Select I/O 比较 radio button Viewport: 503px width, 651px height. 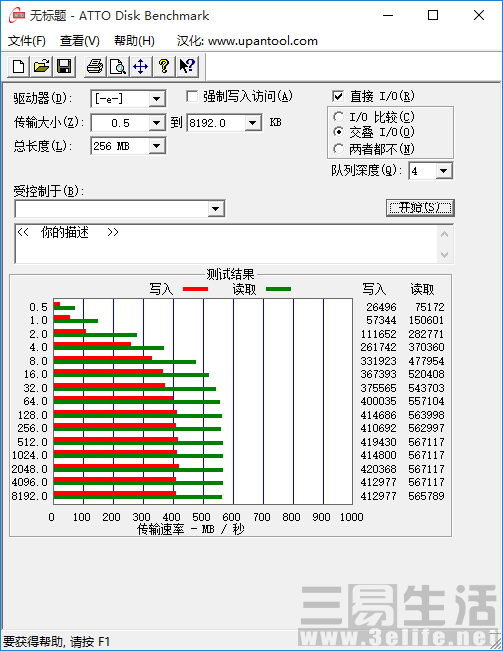coord(338,117)
